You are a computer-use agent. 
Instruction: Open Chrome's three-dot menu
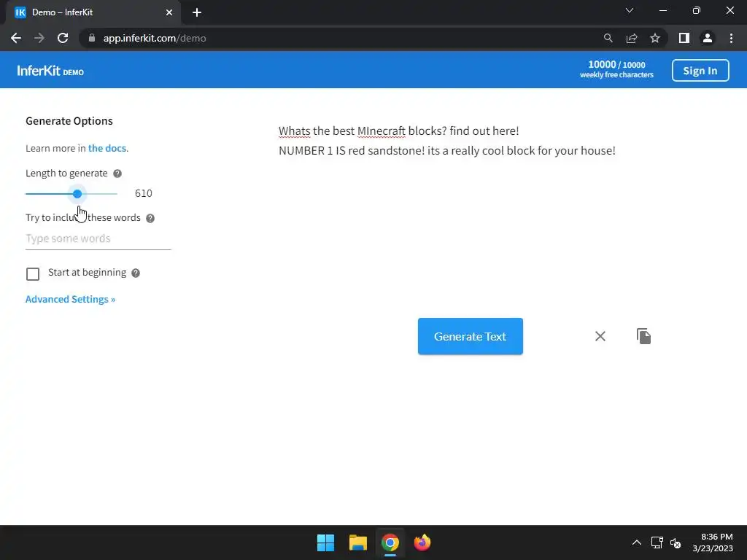[x=731, y=38]
